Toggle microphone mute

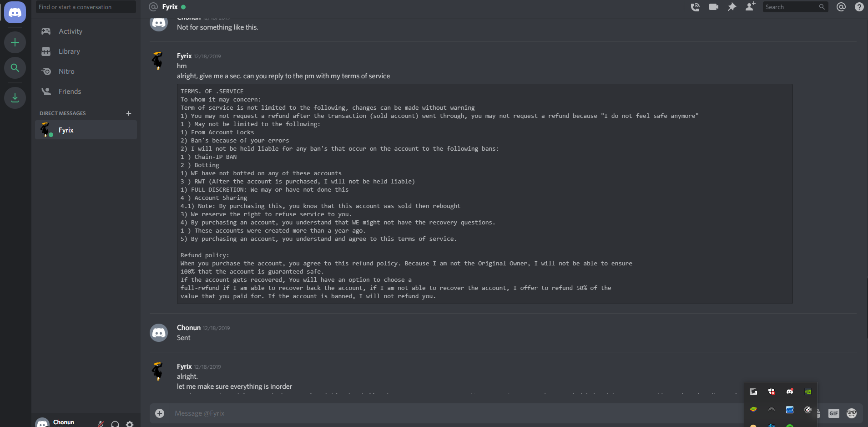[x=101, y=424]
